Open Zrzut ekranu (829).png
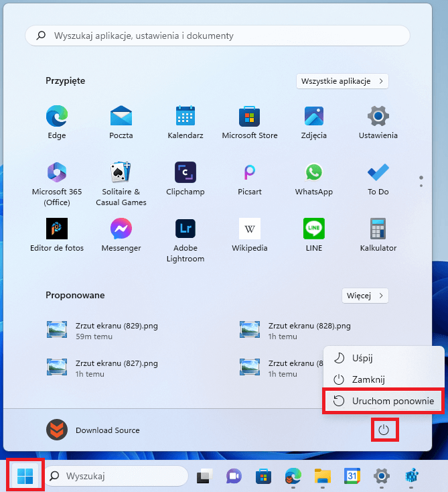Screen dimensions: 448x492 (102, 330)
